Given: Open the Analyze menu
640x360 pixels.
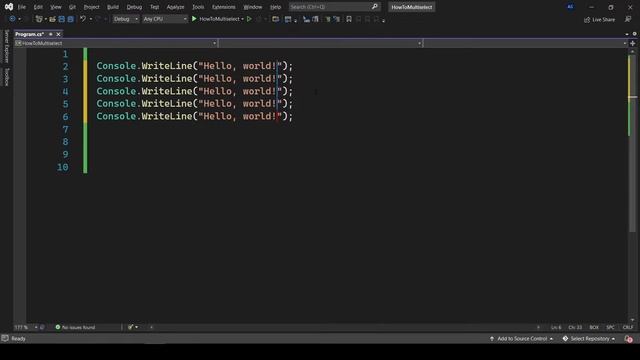Looking at the screenshot, I should (176, 7).
